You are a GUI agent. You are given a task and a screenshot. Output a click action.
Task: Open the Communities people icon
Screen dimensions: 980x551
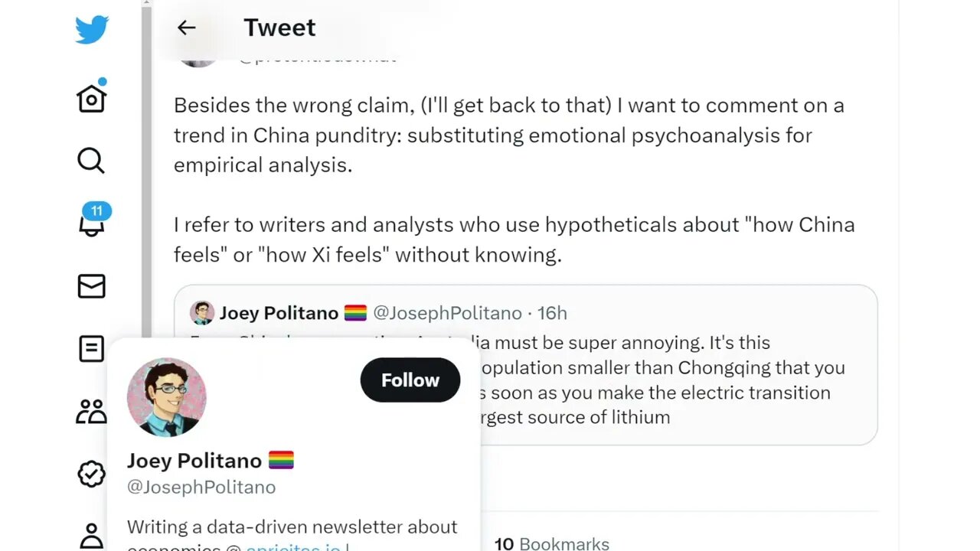91,412
